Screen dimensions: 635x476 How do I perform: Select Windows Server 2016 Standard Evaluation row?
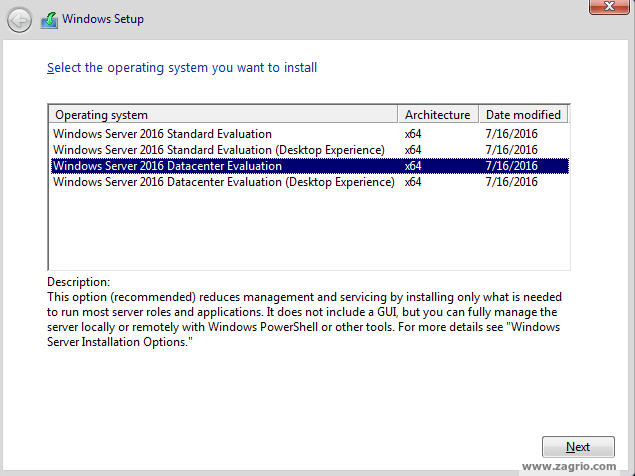[x=309, y=134]
